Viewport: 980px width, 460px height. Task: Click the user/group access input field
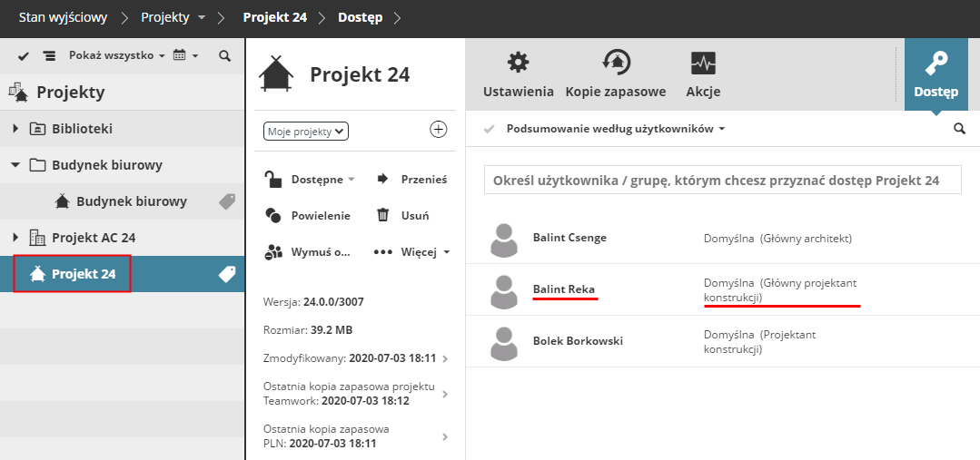pyautogui.click(x=722, y=180)
